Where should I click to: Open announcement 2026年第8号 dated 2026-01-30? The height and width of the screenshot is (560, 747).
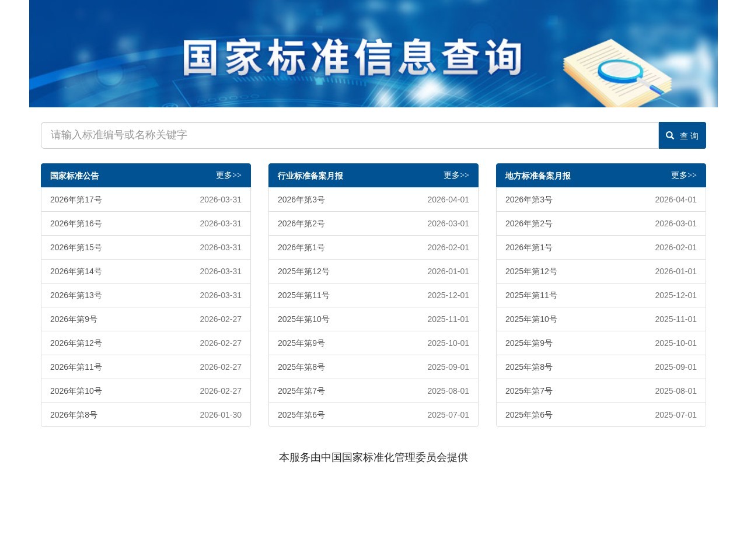click(74, 415)
